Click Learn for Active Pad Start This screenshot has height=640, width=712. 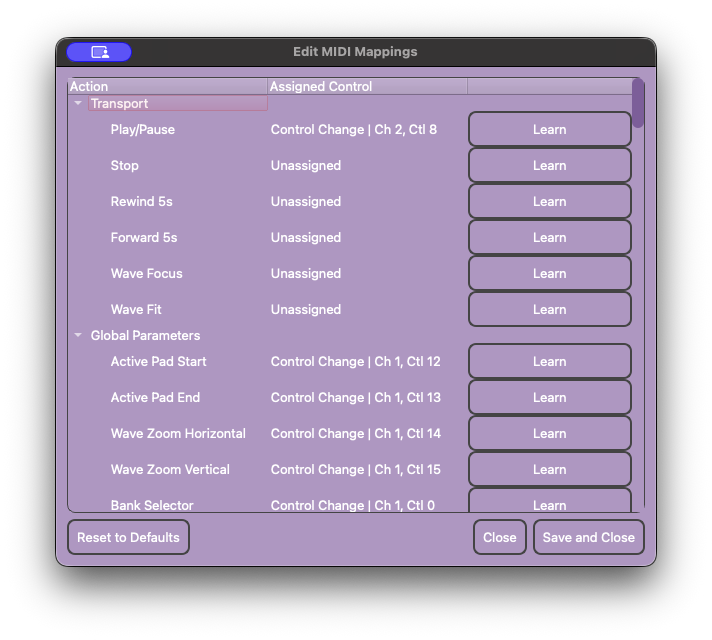pos(549,362)
